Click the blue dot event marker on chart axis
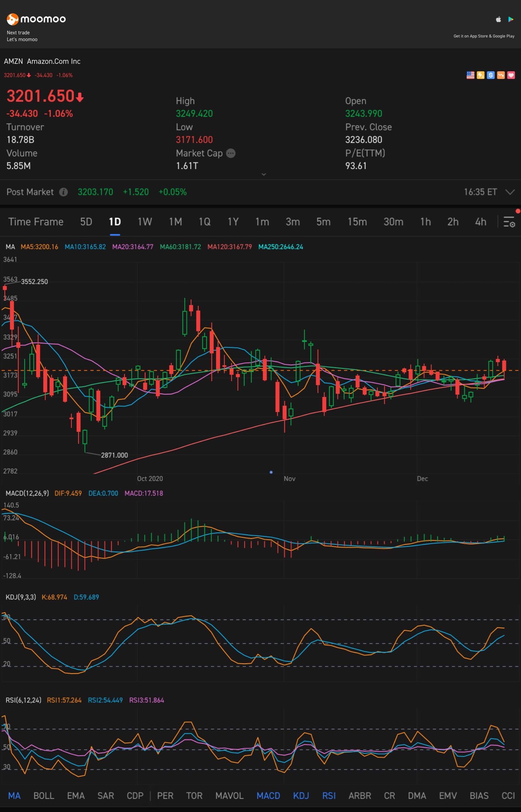This screenshot has width=521, height=812. [271, 472]
